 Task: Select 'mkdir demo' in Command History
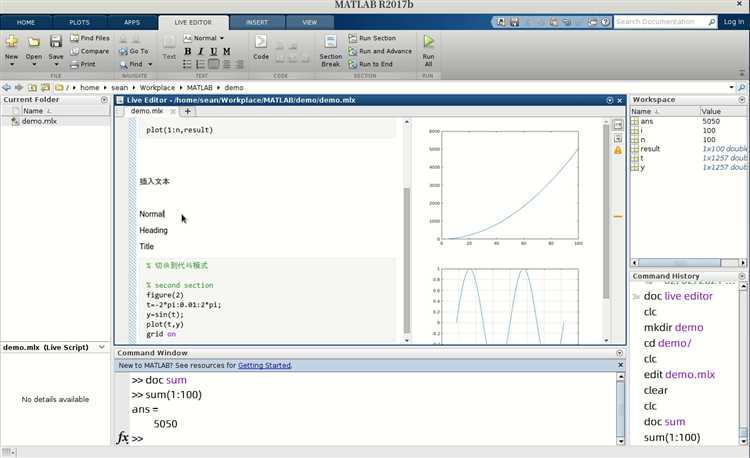[673, 327]
